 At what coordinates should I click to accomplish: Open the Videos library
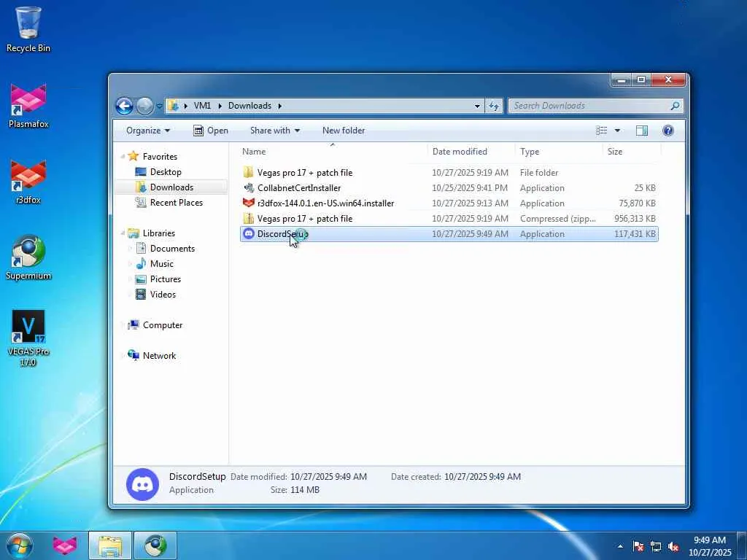click(163, 295)
